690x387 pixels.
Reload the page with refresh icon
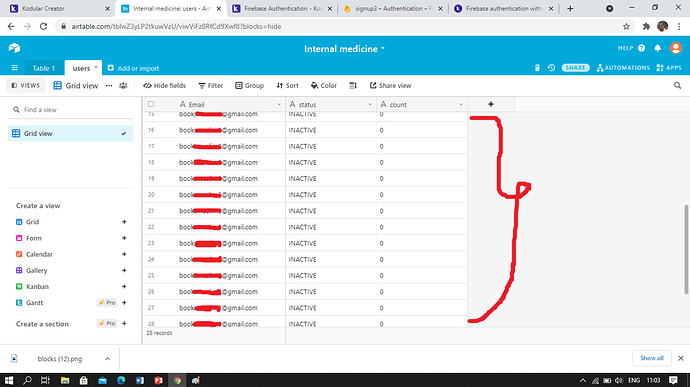pyautogui.click(x=43, y=26)
